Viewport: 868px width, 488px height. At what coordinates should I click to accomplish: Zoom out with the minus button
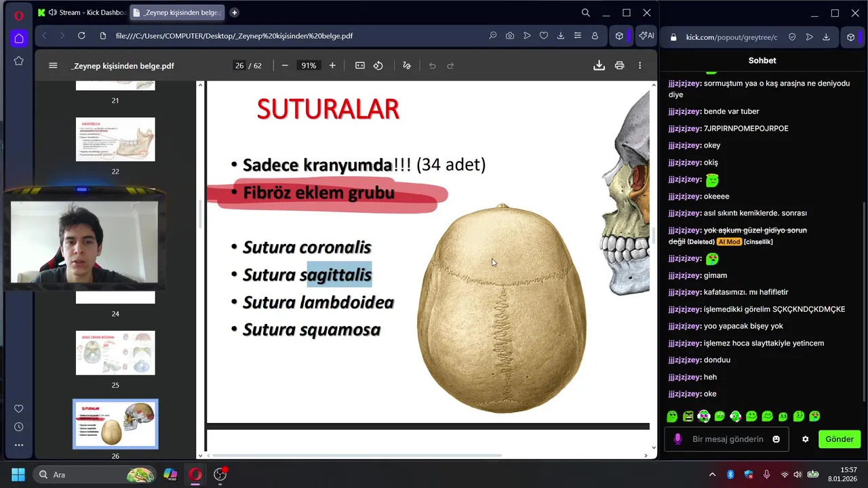pos(285,66)
